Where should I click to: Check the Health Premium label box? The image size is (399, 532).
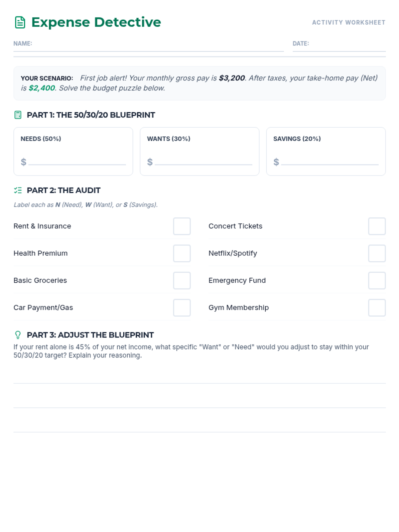(182, 253)
